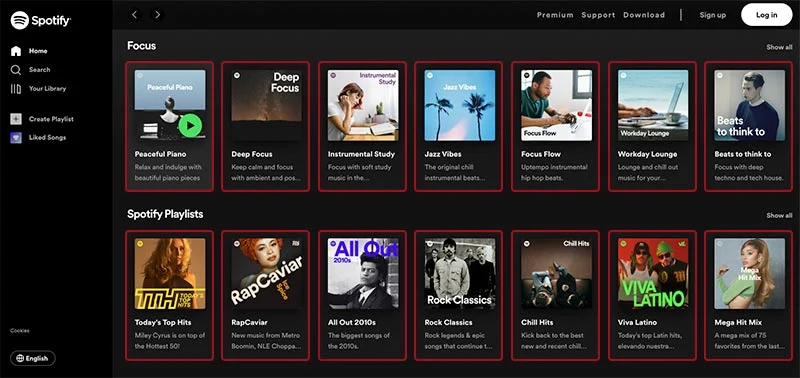Open Today's Top Hits cover art

click(x=170, y=273)
